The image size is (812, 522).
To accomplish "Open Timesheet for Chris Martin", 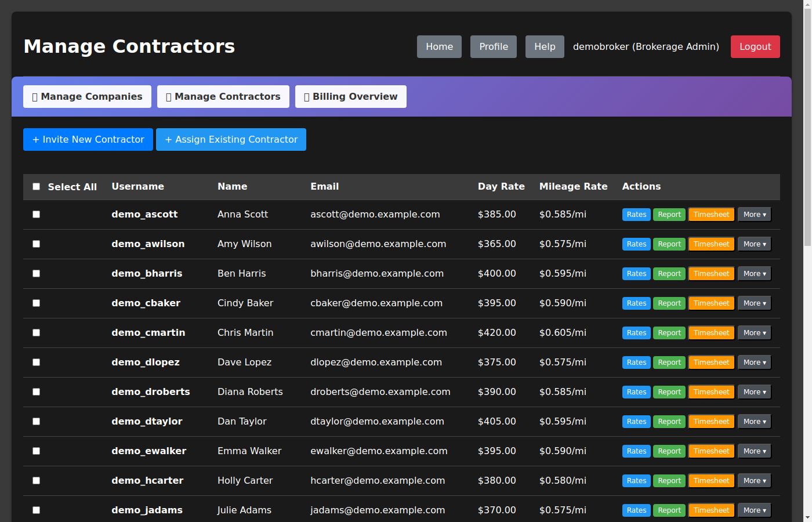I will coord(711,333).
